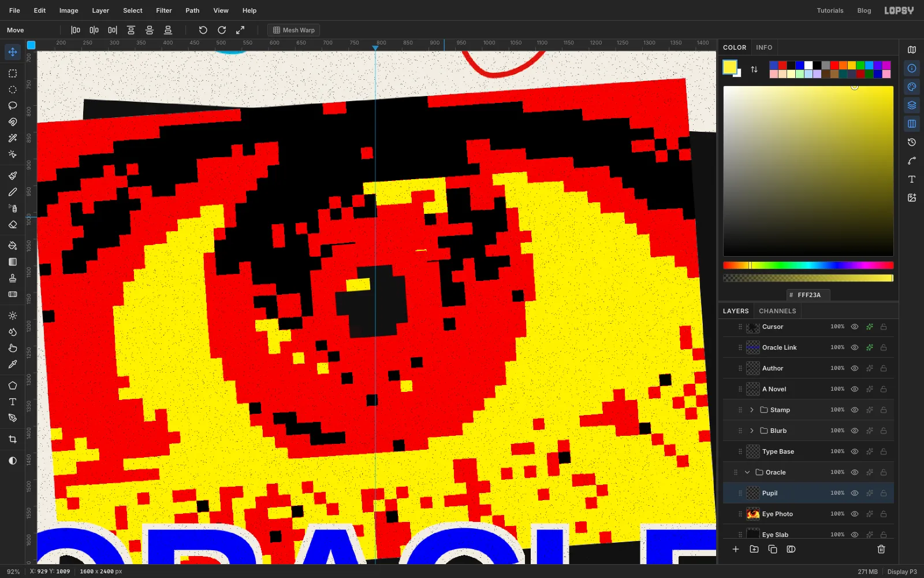Viewport: 924px width, 578px height.
Task: Delete layer with trash icon
Action: pyautogui.click(x=881, y=549)
